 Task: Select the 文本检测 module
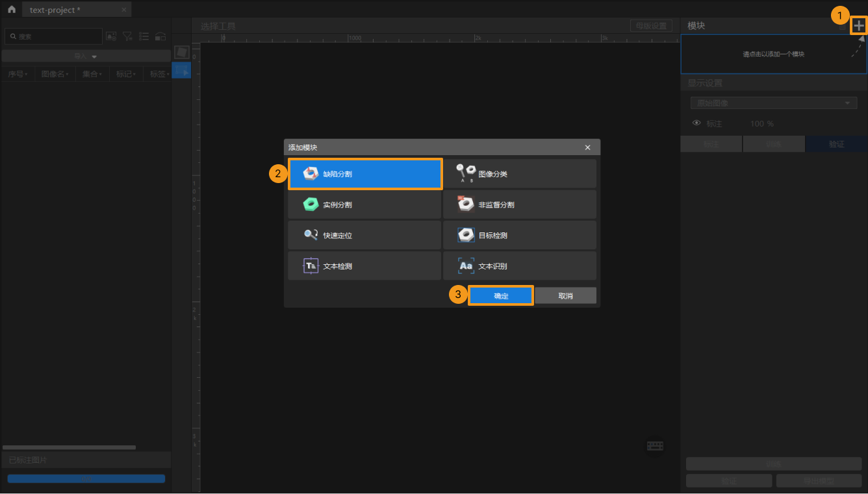365,266
